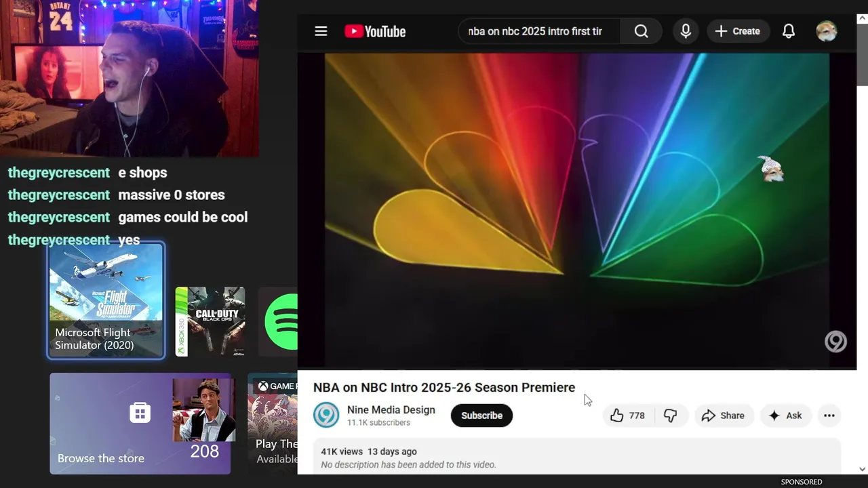Open Call of Duty Black Ops tile

coord(210,321)
